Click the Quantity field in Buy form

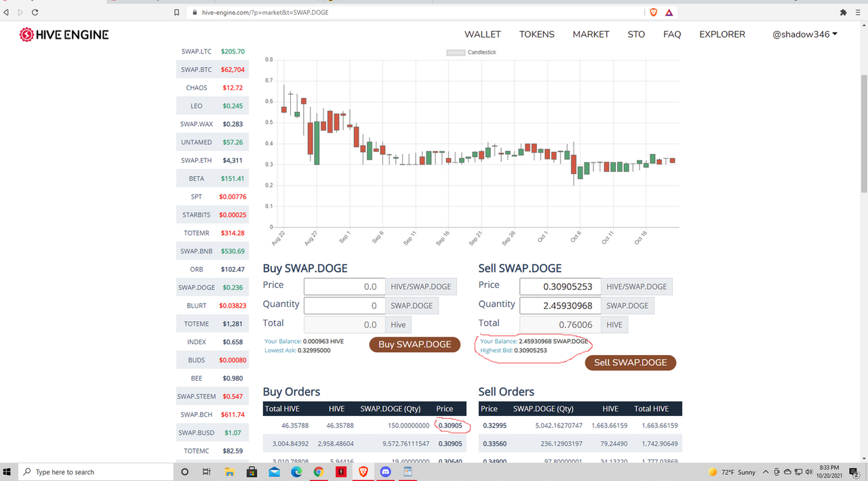click(344, 305)
